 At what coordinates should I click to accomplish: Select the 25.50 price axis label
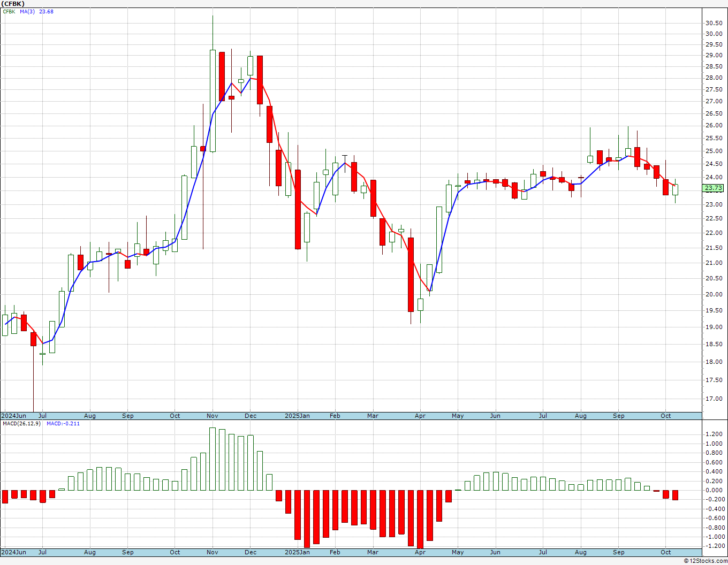coord(713,138)
